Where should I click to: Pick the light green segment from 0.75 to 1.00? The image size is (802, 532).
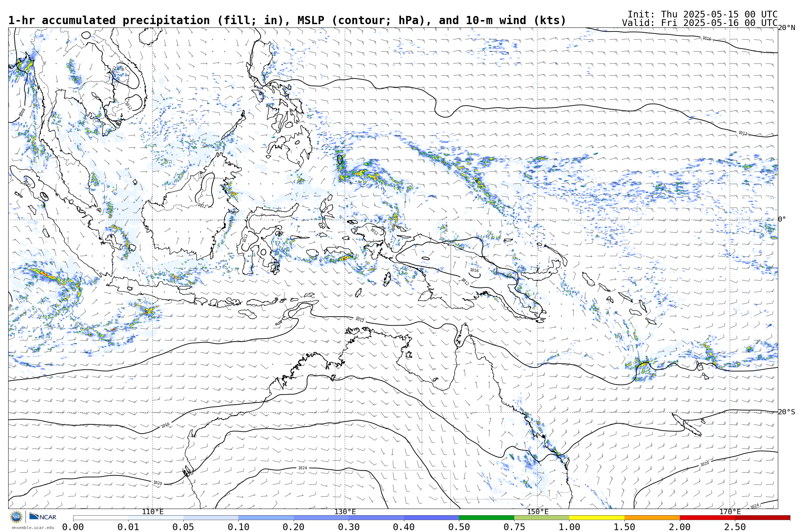click(542, 518)
